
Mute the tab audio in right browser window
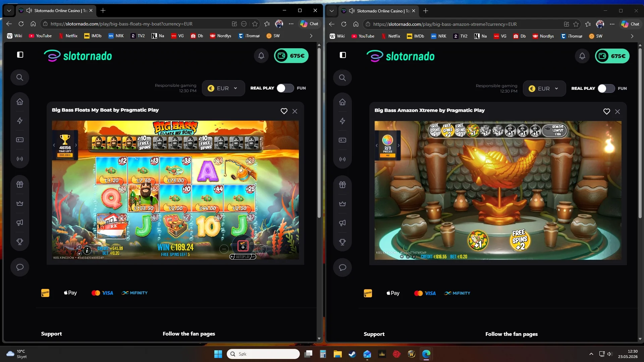point(352,11)
